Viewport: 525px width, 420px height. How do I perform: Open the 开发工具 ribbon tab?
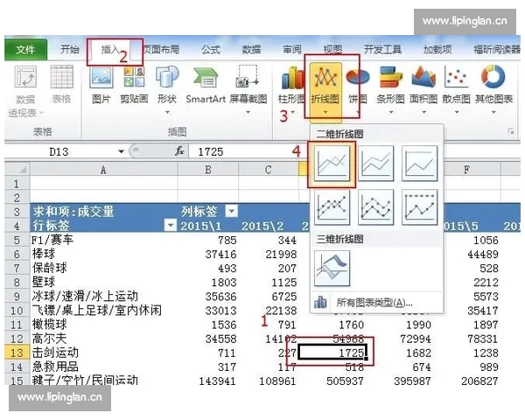pyautogui.click(x=382, y=50)
